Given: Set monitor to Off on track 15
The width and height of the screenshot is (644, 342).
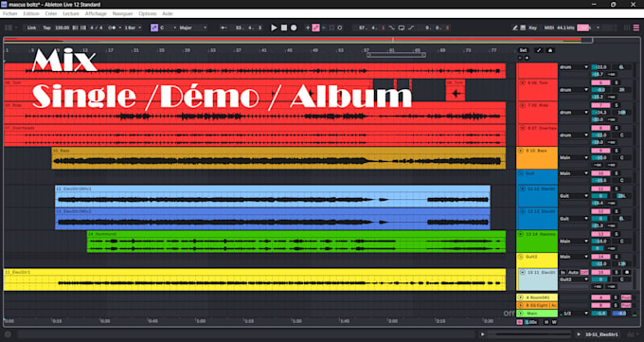Looking at the screenshot, I should tap(584, 272).
